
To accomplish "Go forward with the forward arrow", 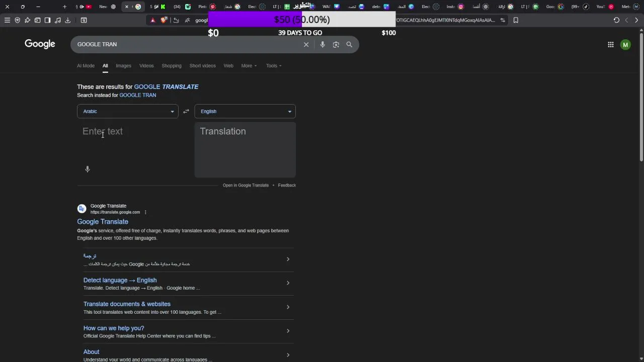I will [x=636, y=20].
